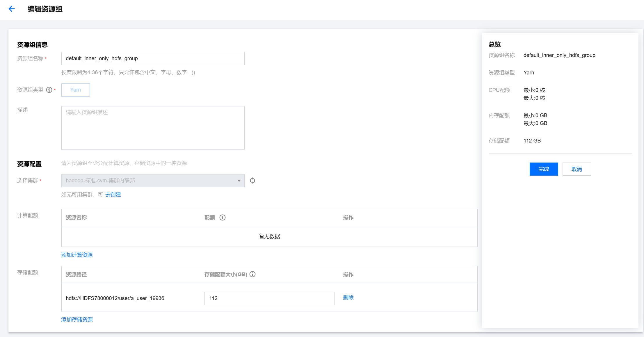Focus the 资源组名称 input field

[x=153, y=58]
